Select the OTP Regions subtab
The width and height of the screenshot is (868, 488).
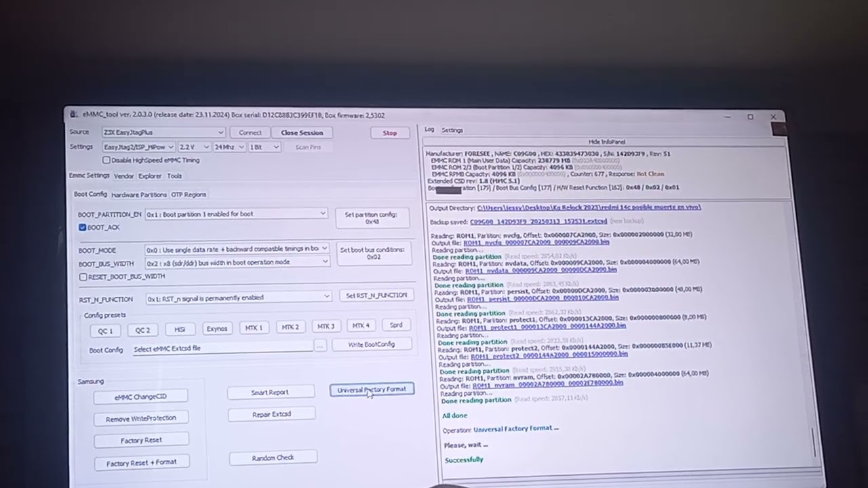pos(189,195)
